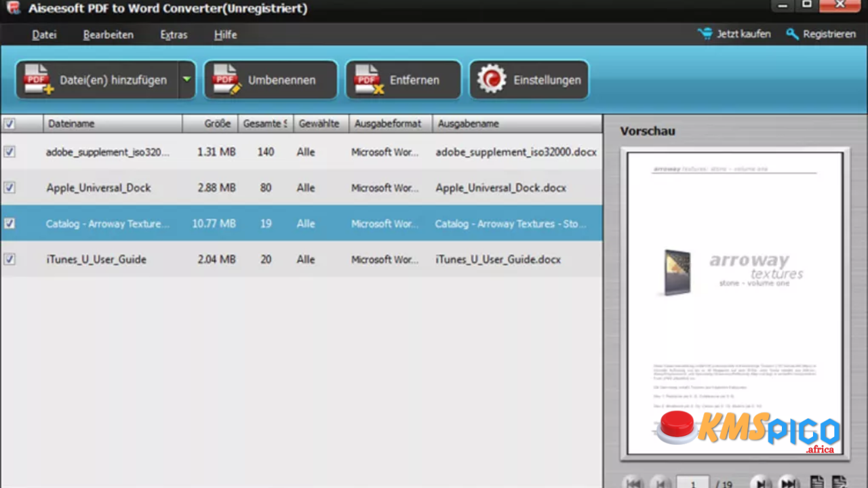The height and width of the screenshot is (488, 868).
Task: Open the Microsoft Wor... format for iTunes_U_User_Guide
Action: tap(384, 259)
